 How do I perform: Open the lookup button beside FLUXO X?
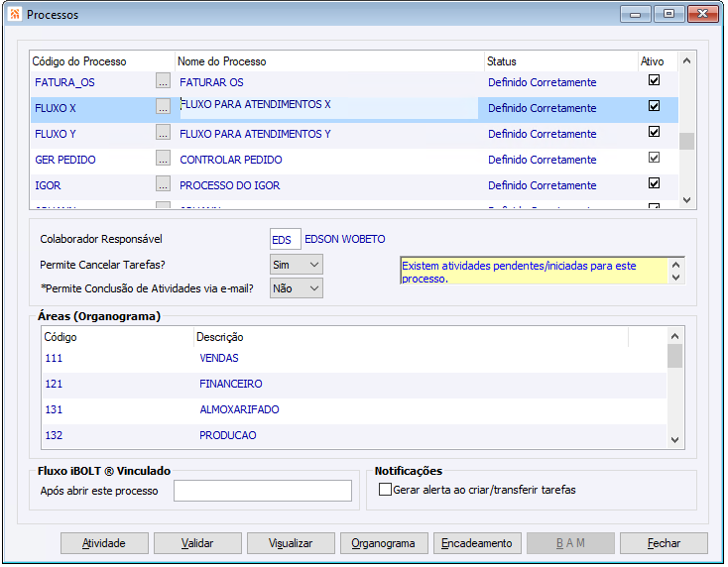pyautogui.click(x=163, y=107)
